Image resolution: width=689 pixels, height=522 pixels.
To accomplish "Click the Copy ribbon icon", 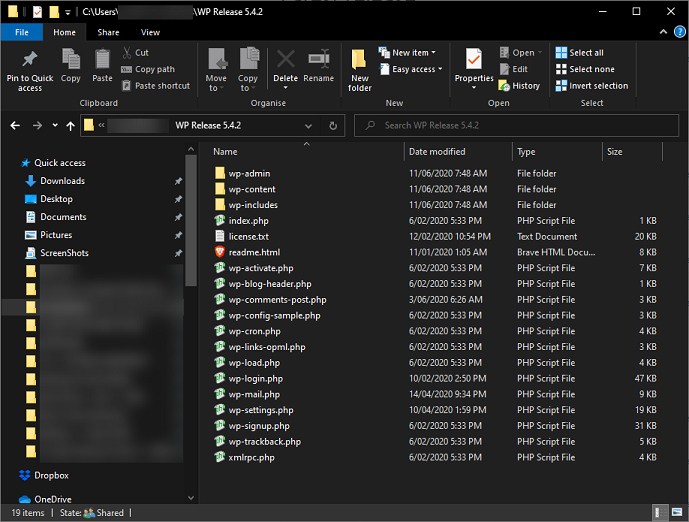I will [x=70, y=59].
